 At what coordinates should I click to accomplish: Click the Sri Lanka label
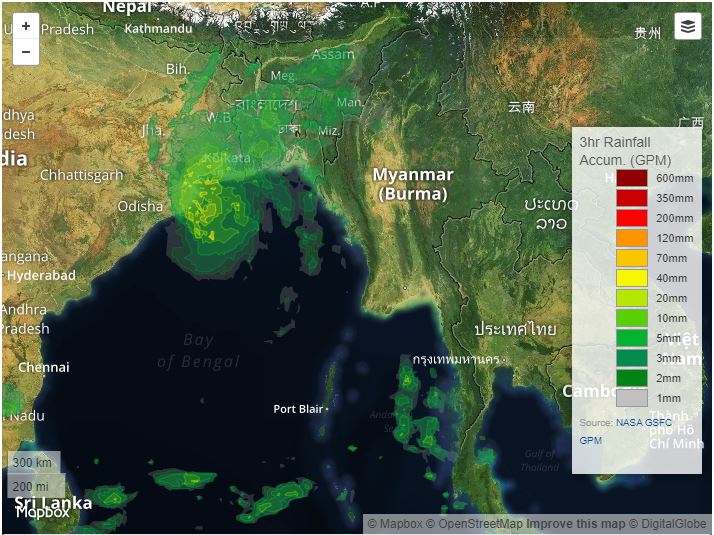pyautogui.click(x=53, y=503)
